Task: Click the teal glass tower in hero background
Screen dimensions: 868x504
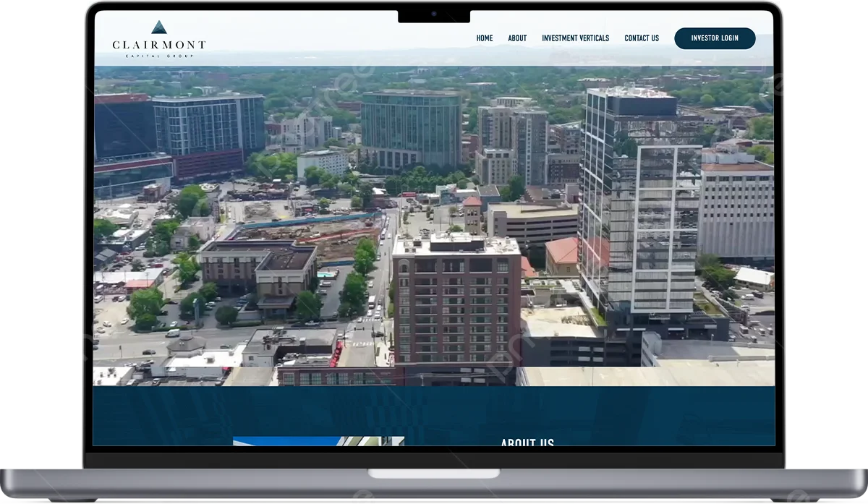Action: pyautogui.click(x=411, y=129)
